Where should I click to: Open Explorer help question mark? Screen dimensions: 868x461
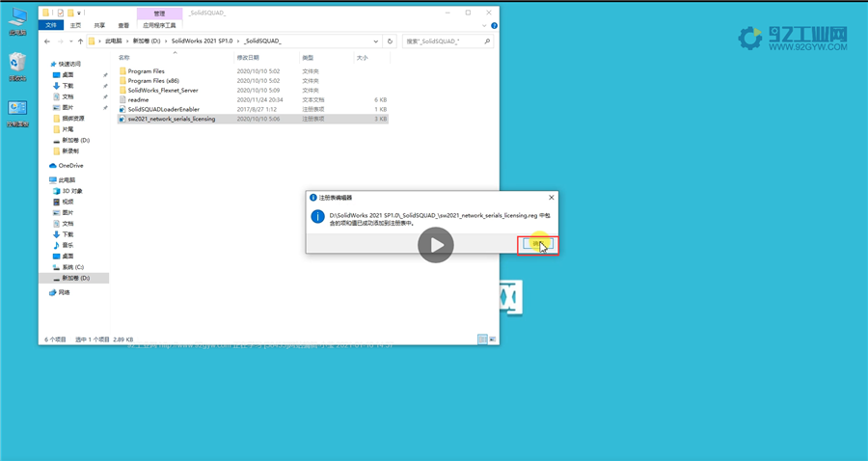coord(495,25)
